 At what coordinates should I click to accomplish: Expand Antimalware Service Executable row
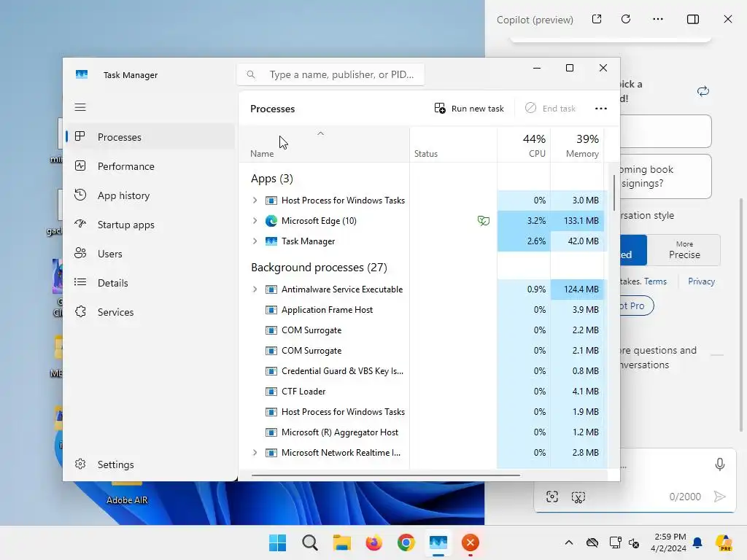pos(255,289)
